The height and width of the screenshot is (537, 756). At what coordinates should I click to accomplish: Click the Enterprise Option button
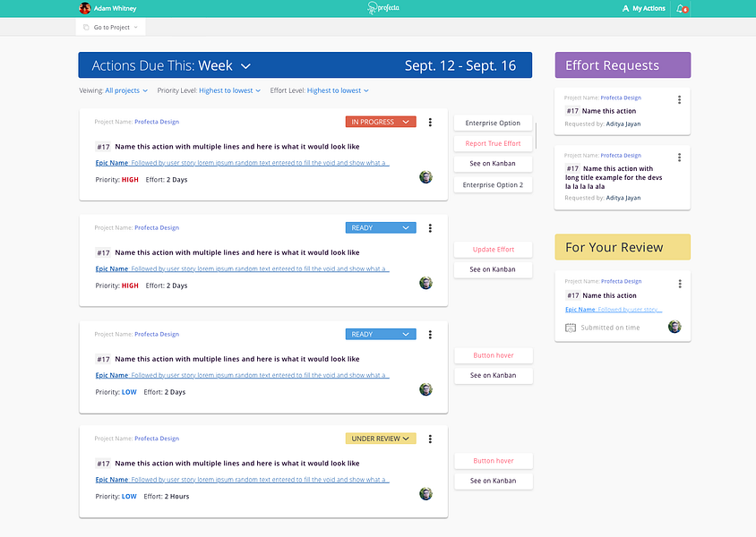493,124
